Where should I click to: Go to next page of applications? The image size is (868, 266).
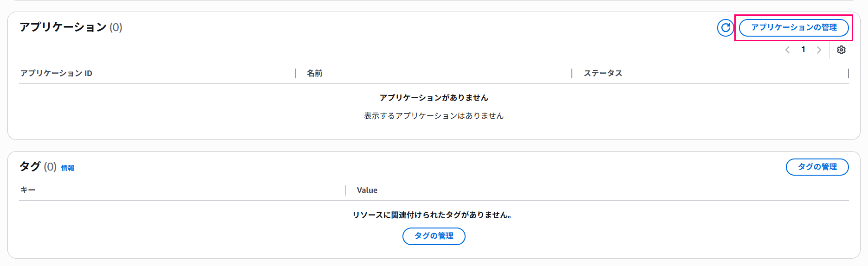pos(819,50)
